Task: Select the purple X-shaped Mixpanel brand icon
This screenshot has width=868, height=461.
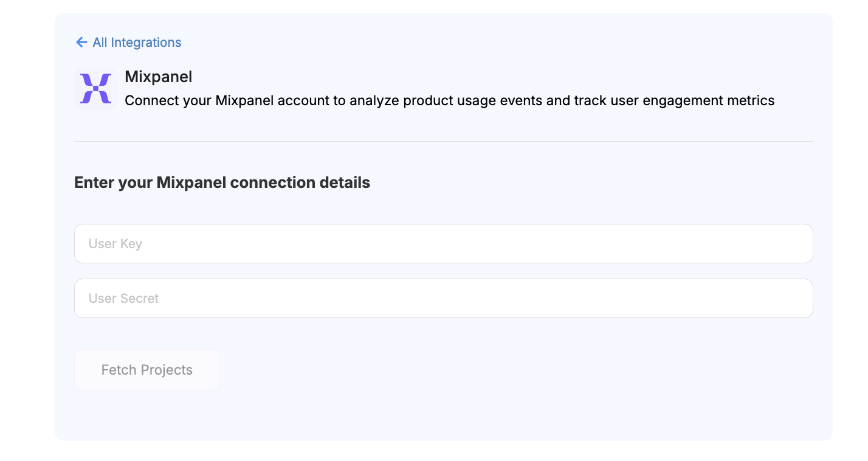Action: pyautogui.click(x=95, y=87)
